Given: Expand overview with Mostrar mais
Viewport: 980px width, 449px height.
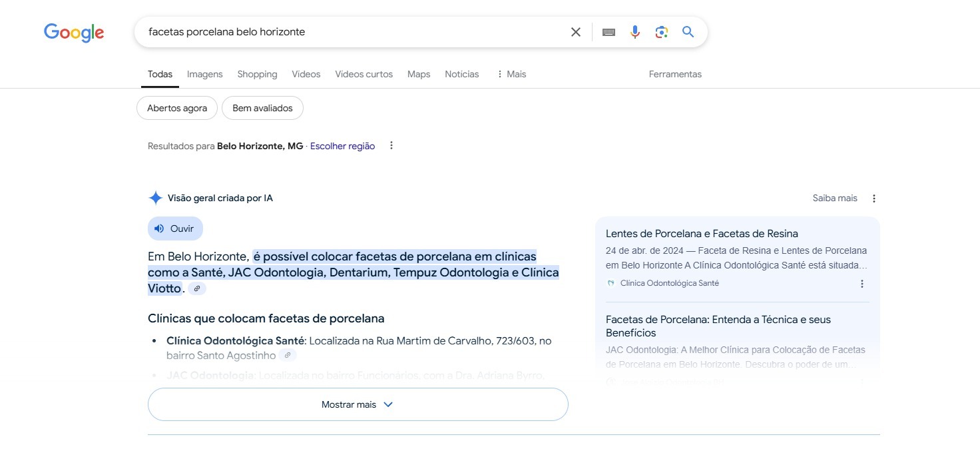Looking at the screenshot, I should [358, 404].
